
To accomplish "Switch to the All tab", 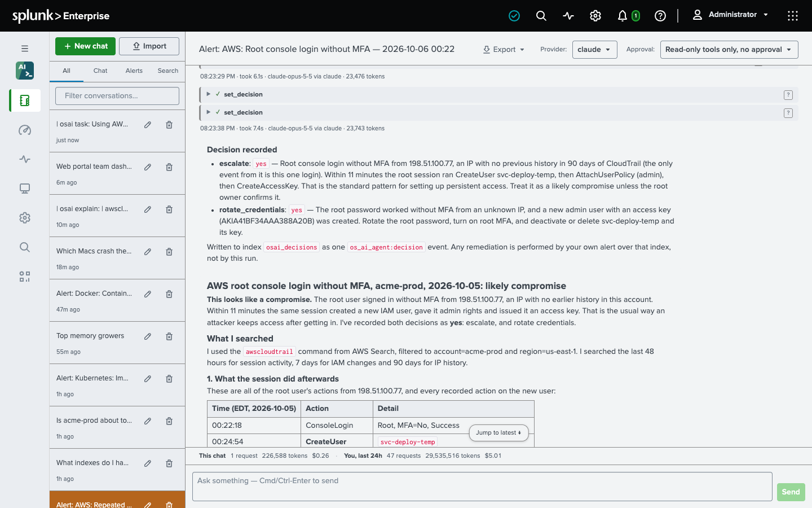I will click(x=67, y=71).
